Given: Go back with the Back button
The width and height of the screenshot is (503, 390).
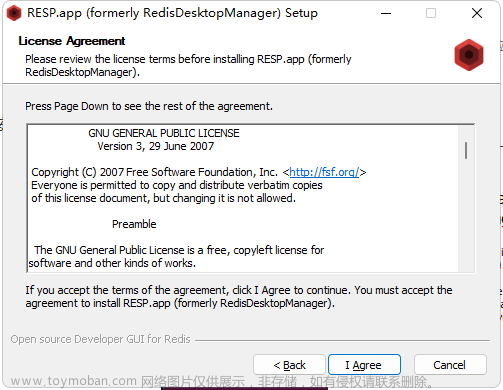Looking at the screenshot, I should (289, 365).
